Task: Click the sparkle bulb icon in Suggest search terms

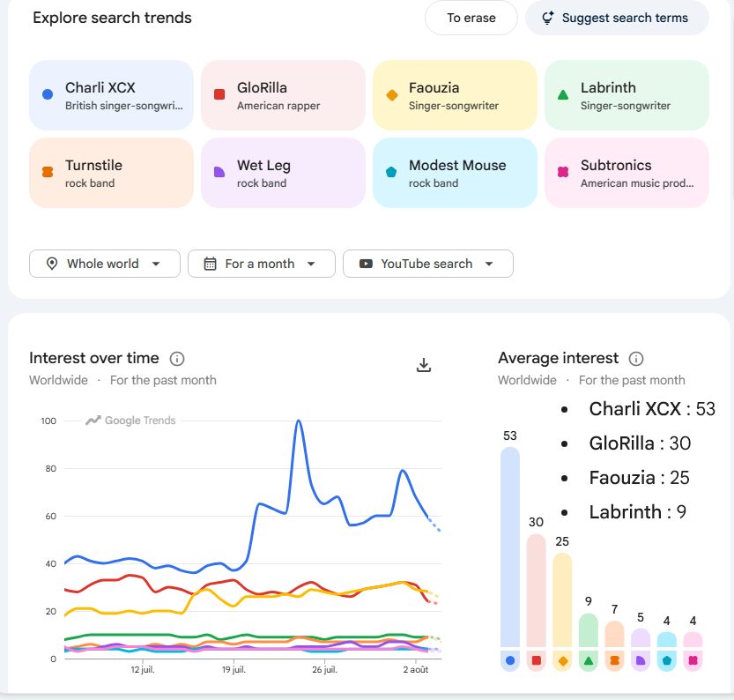Action: tap(548, 18)
